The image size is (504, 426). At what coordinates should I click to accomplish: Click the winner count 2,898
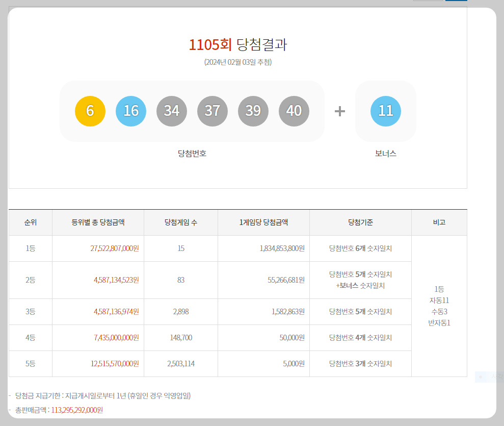[181, 311]
